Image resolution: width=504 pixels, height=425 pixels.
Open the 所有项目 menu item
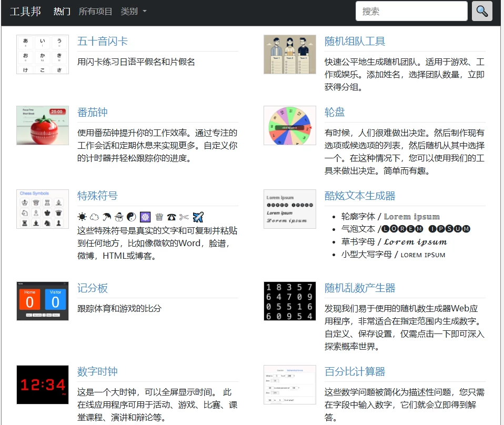pos(96,11)
